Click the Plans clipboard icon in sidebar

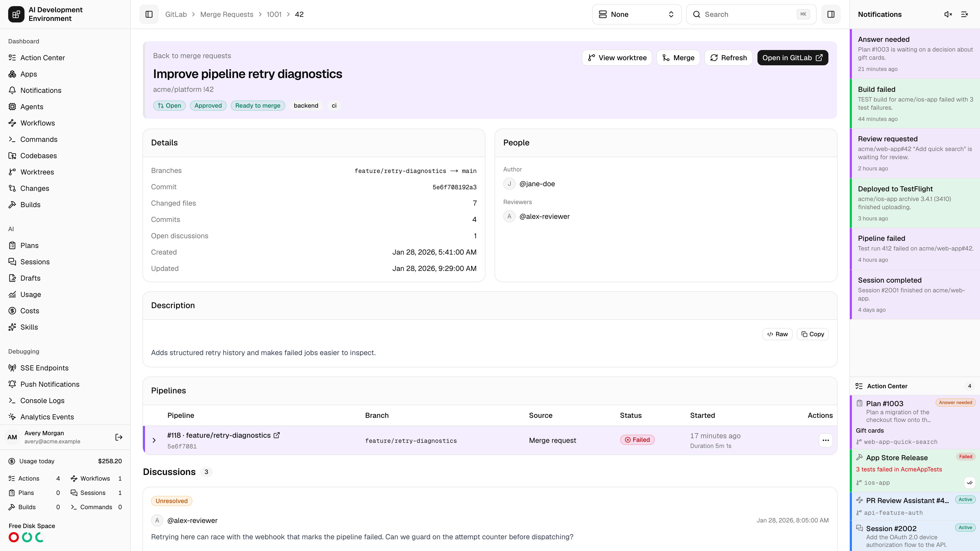click(12, 245)
